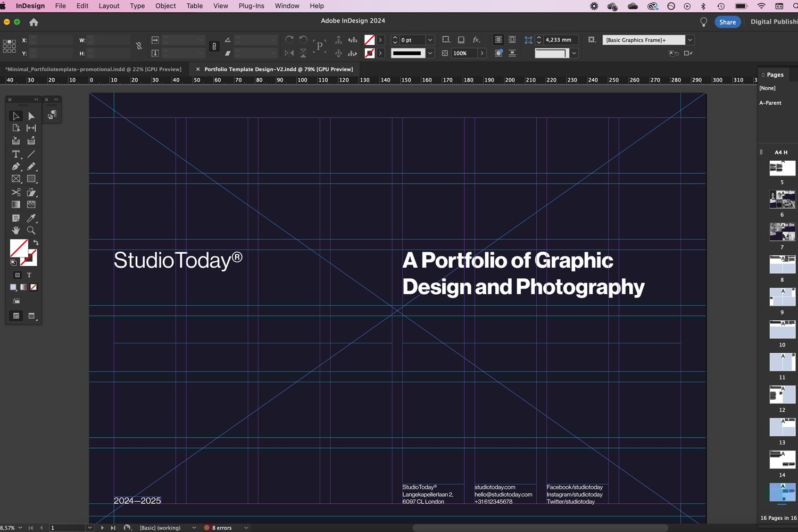
Task: Click the fill color swatch in toolbox
Action: (x=19, y=248)
